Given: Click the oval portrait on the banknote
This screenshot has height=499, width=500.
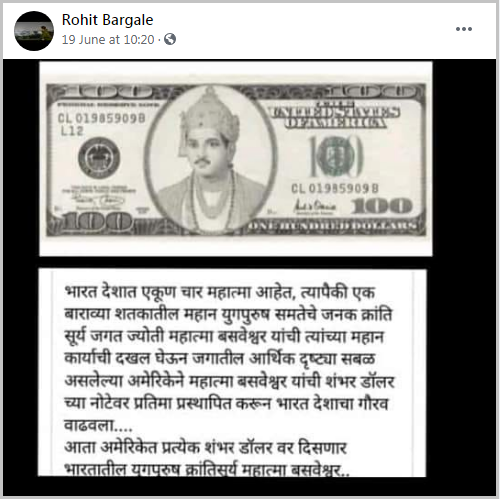Looking at the screenshot, I should tap(211, 160).
